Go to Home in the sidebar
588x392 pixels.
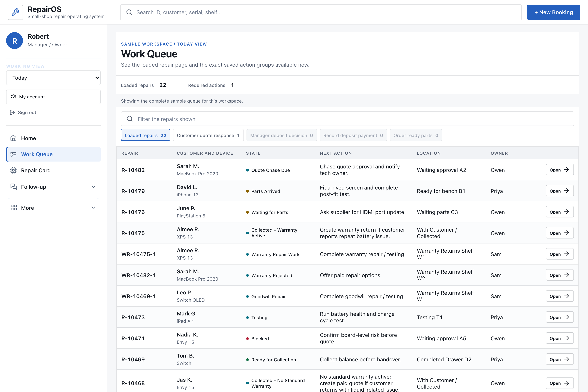[x=53, y=138]
